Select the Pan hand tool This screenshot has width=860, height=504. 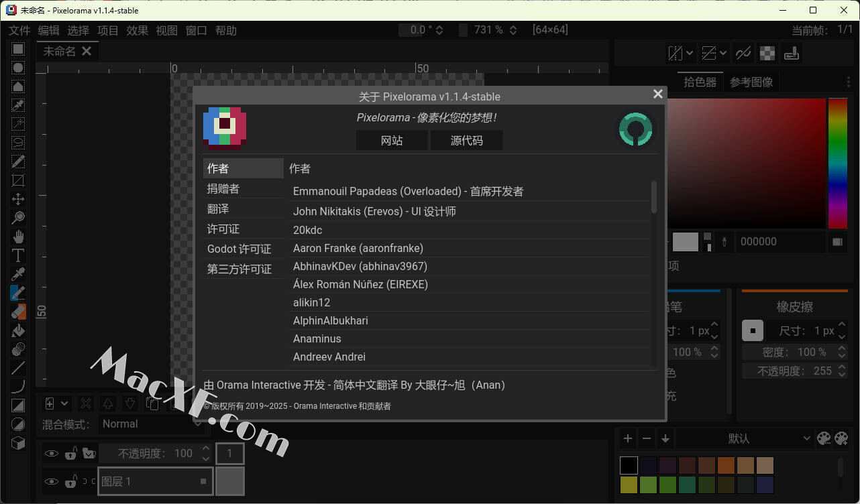point(18,237)
